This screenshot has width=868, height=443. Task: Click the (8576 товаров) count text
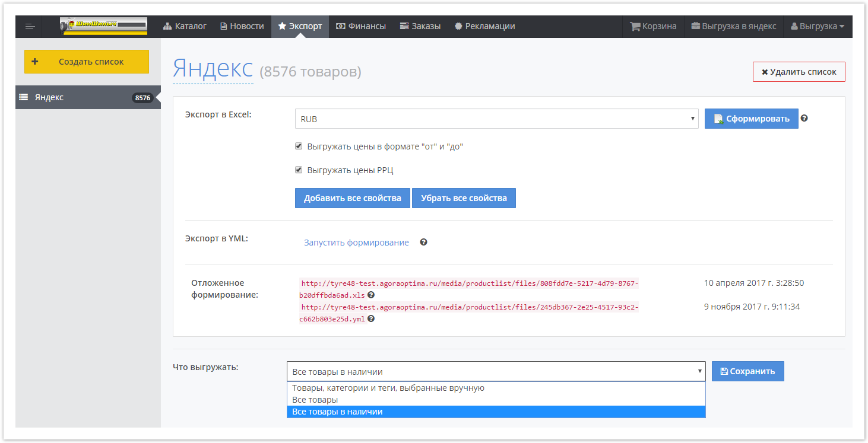tap(311, 72)
